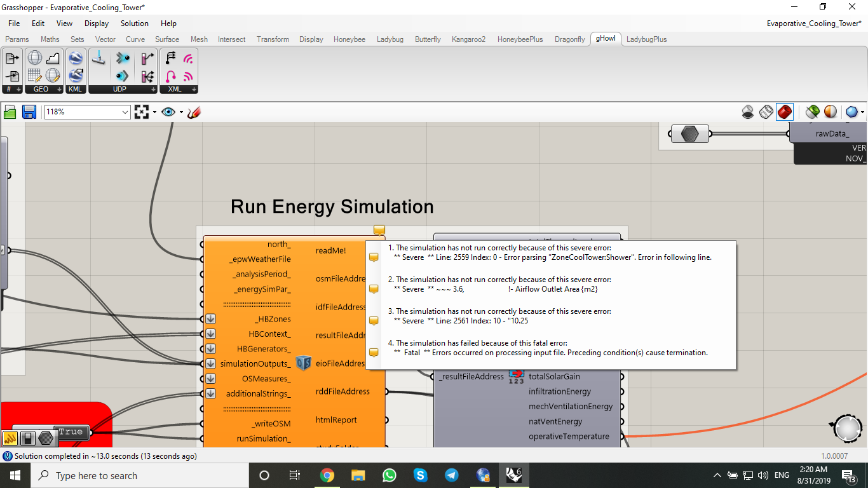868x488 pixels.
Task: Select the wireframe preview mode icon
Action: (766, 112)
